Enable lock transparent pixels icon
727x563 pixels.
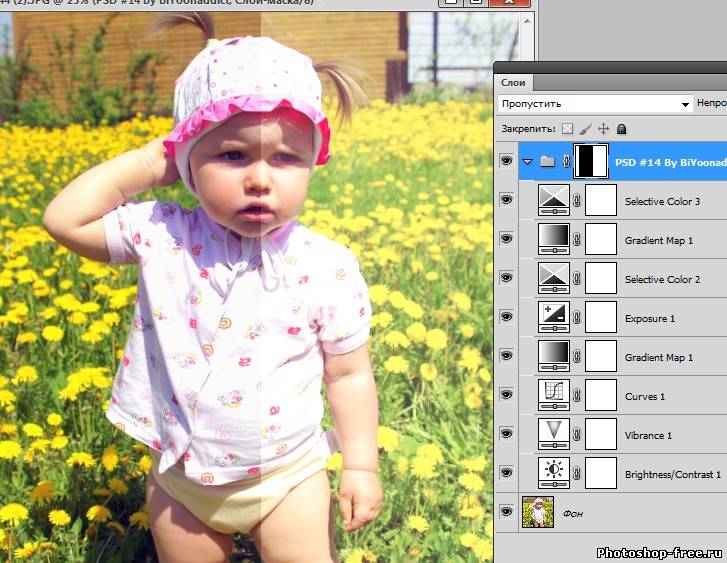pyautogui.click(x=567, y=129)
